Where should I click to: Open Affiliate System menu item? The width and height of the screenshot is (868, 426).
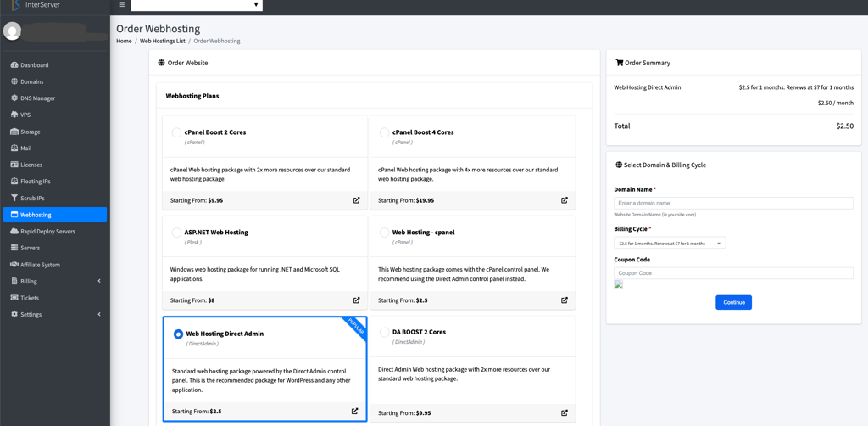tap(55, 265)
